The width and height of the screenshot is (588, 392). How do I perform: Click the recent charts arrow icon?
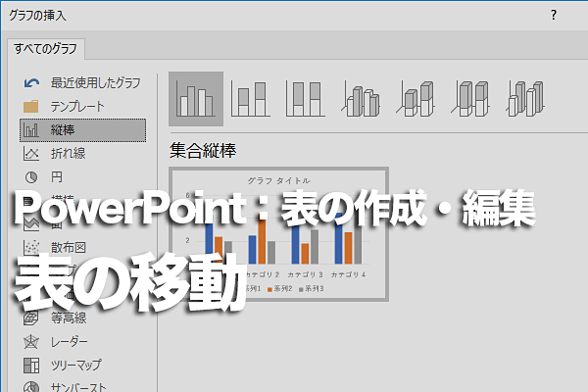point(31,83)
